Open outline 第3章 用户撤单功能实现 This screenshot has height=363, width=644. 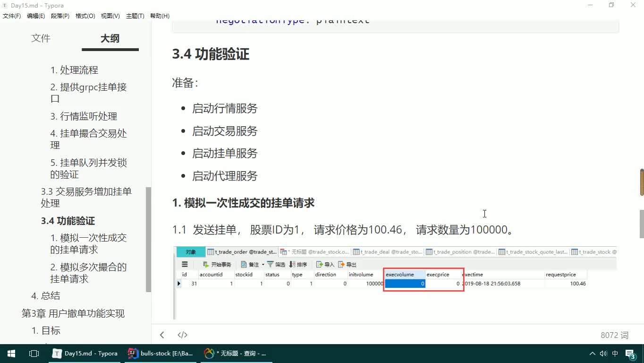(73, 313)
